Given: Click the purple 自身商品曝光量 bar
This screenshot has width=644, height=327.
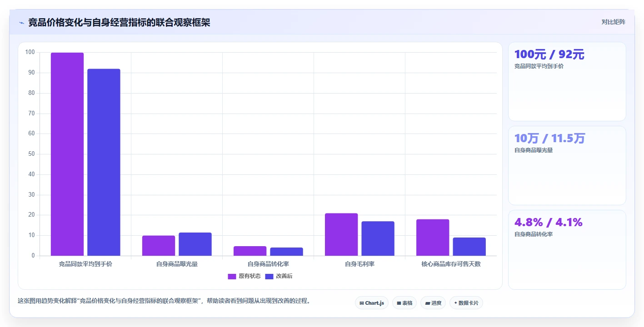Looking at the screenshot, I should click(x=159, y=246).
